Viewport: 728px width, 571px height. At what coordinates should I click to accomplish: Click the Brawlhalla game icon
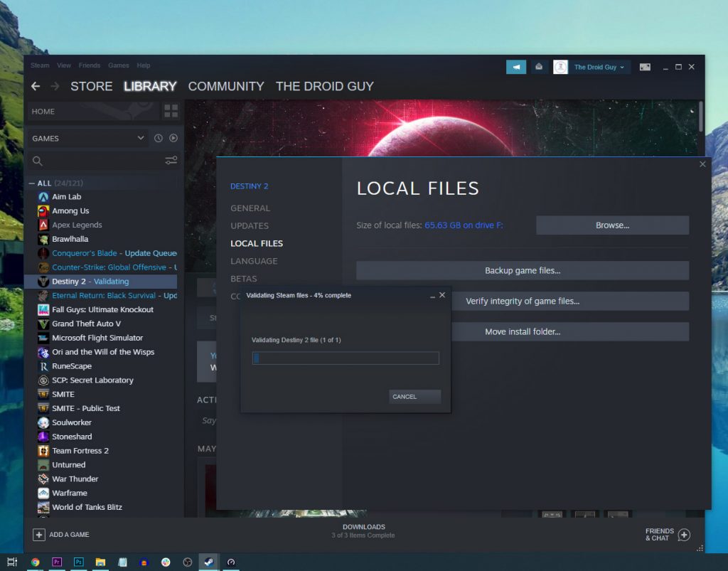tap(43, 239)
